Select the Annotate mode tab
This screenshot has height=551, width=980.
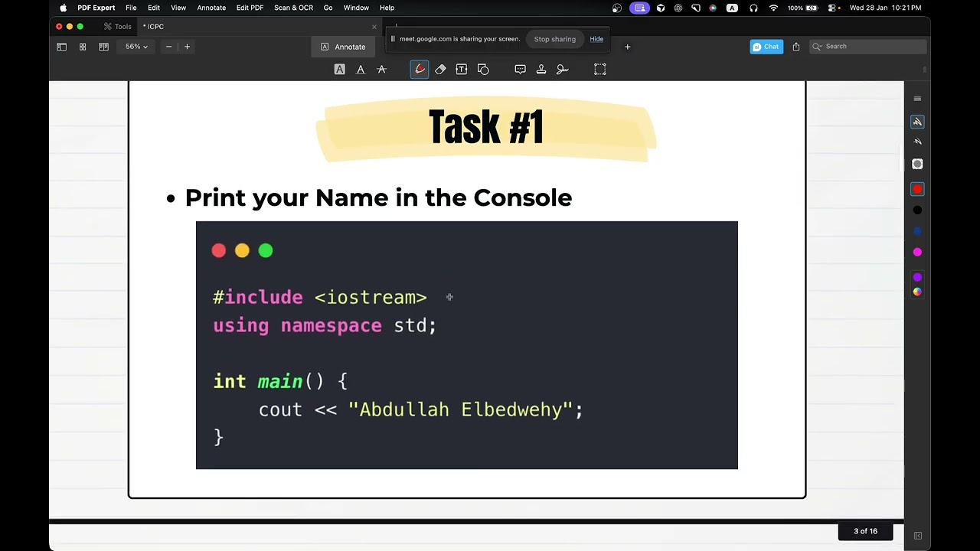343,47
